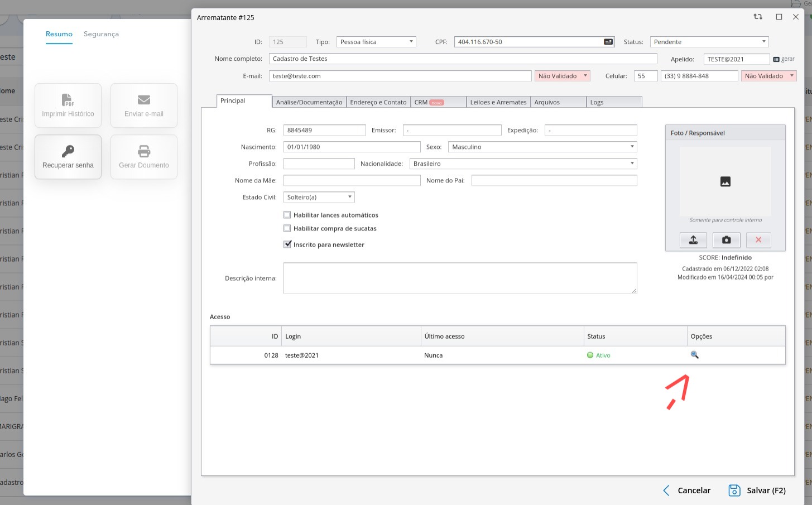Click the card icon inside CPF field
Image resolution: width=812 pixels, height=505 pixels.
[608, 42]
